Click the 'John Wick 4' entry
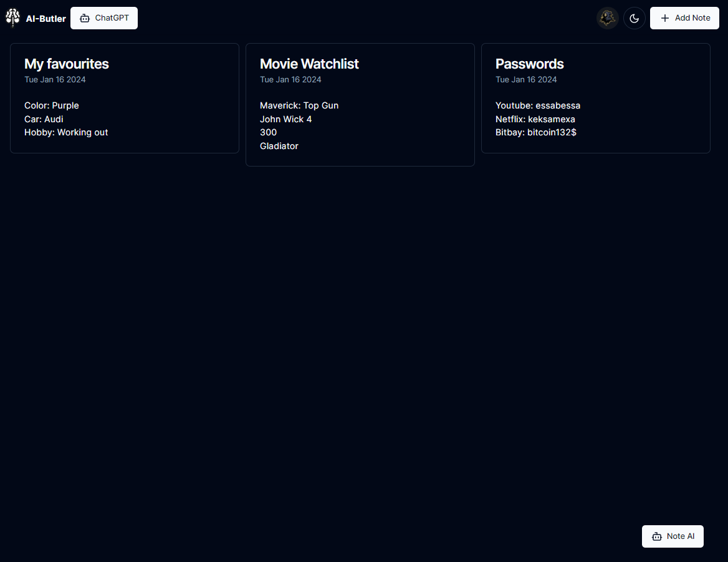 (x=285, y=119)
